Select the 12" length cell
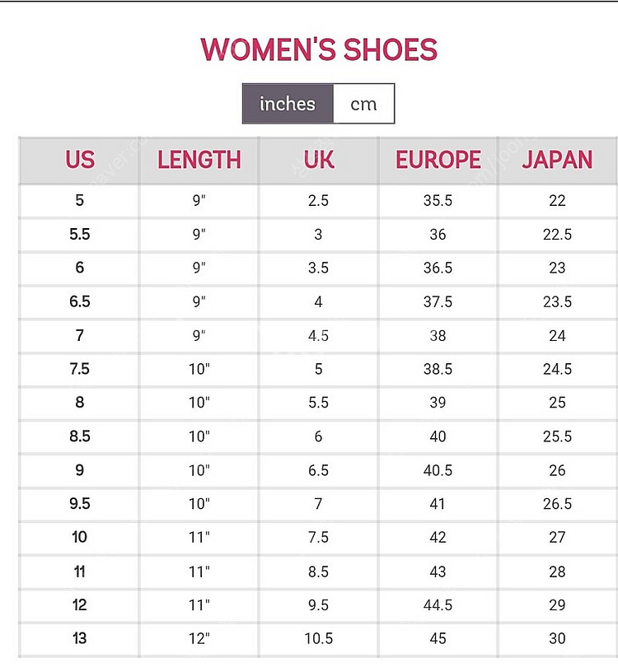Screen dimensions: 618x672 pos(199,638)
